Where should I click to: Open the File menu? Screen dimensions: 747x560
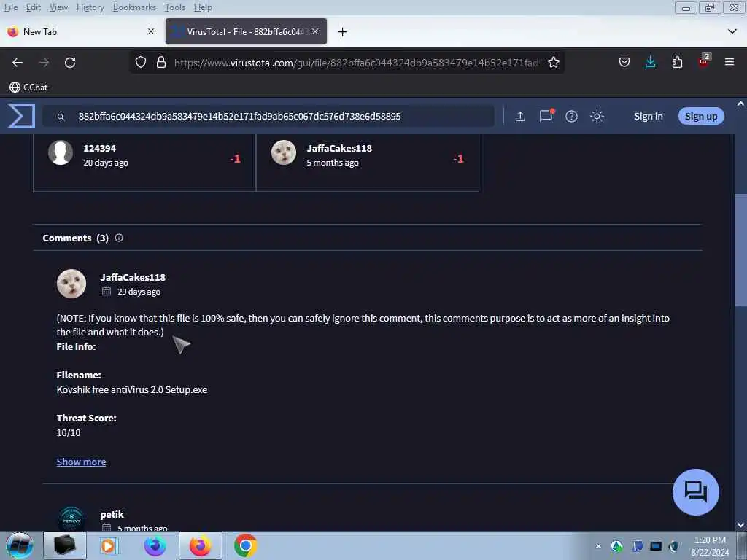point(10,7)
